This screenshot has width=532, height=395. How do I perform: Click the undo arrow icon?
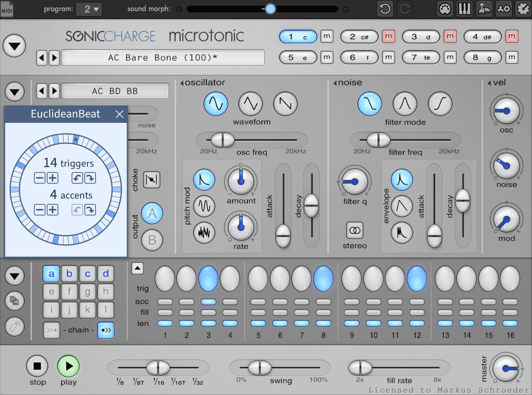[385, 9]
